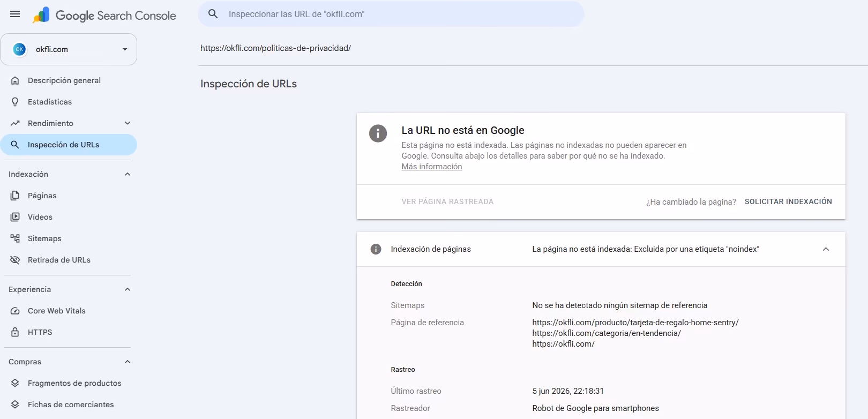Collapse the Compras section

pos(128,362)
